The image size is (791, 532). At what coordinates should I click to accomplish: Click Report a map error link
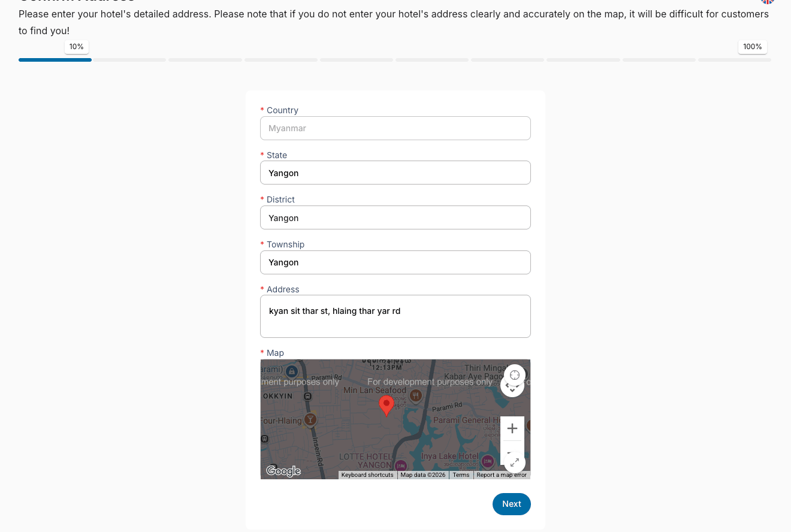tap(502, 475)
